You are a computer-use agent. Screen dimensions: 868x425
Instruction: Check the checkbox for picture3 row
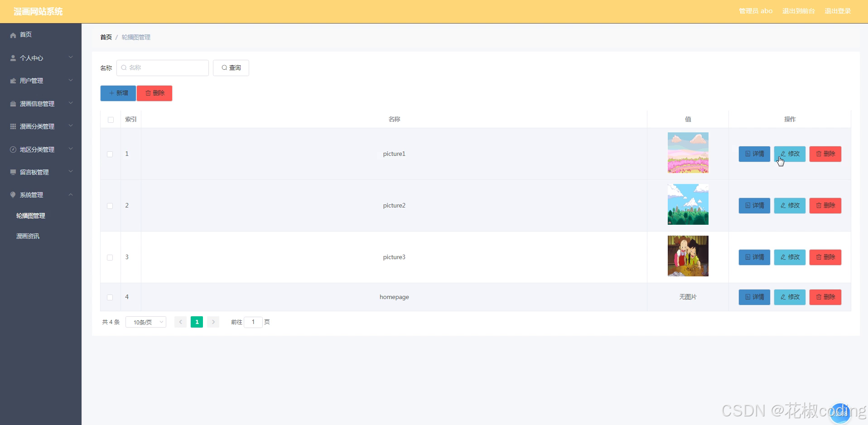pos(110,257)
